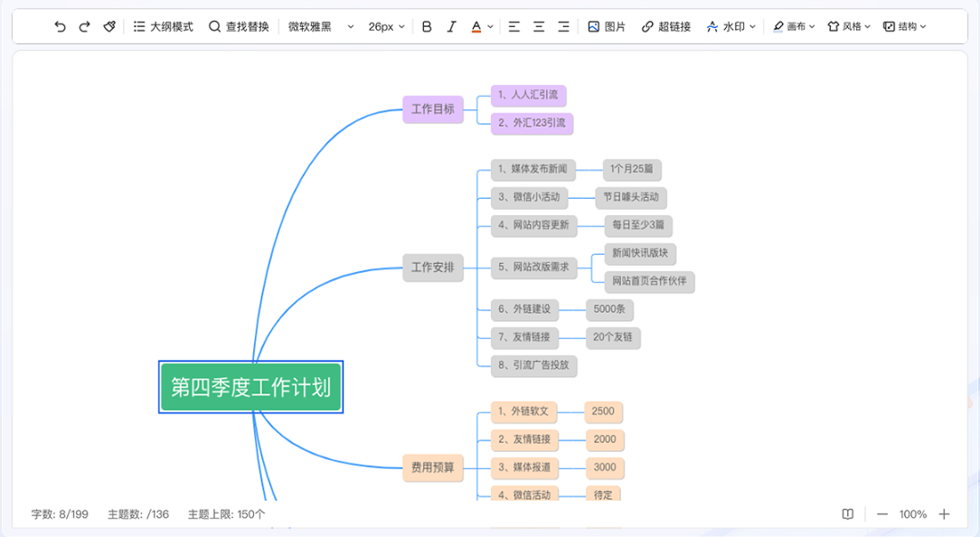Toggle bold formatting

click(427, 27)
